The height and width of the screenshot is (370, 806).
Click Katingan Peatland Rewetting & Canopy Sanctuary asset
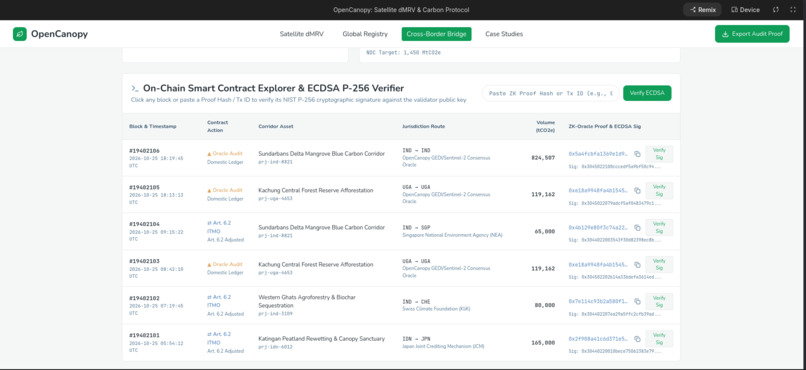(x=321, y=338)
